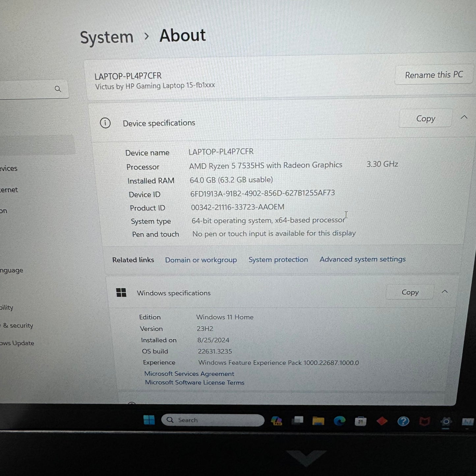The height and width of the screenshot is (476, 476).
Task: Click Version value 23H2
Action: click(205, 329)
